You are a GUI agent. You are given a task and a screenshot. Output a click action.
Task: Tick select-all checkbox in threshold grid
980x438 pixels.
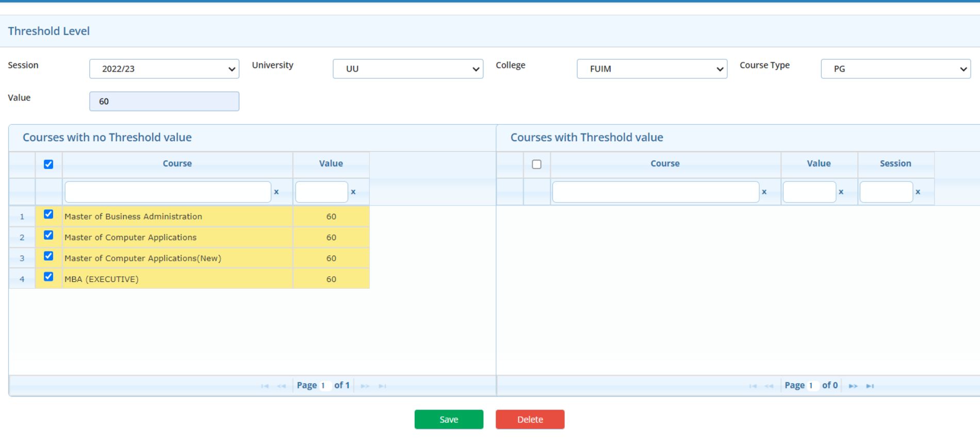(536, 164)
